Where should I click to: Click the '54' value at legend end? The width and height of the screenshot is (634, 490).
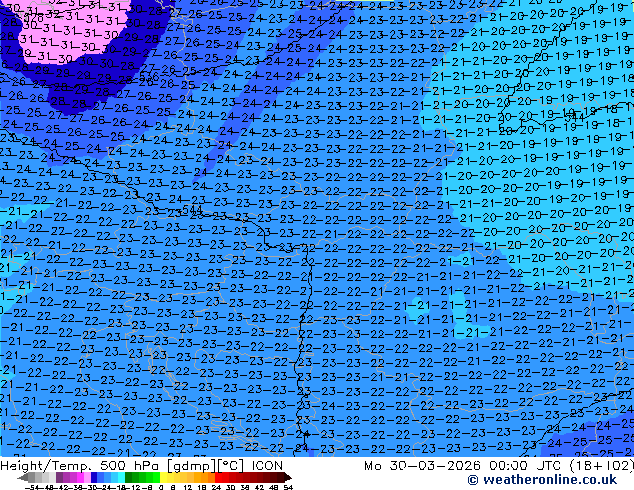(288, 487)
